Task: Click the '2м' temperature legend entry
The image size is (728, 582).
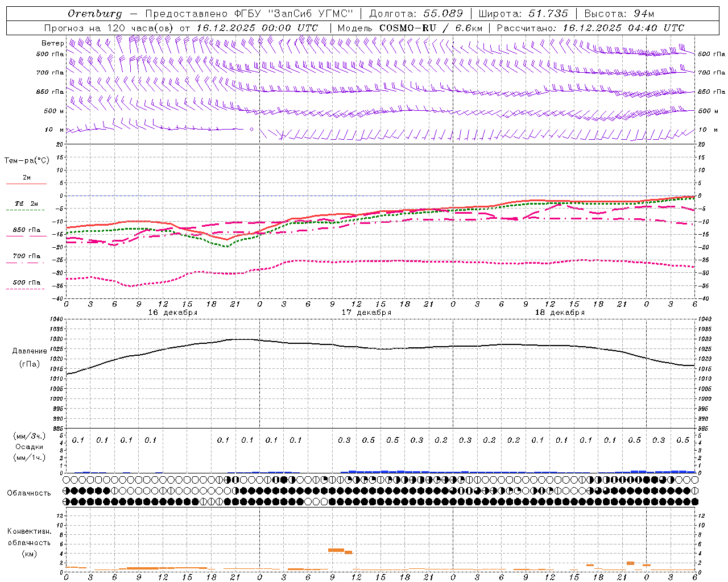Action: tap(27, 178)
